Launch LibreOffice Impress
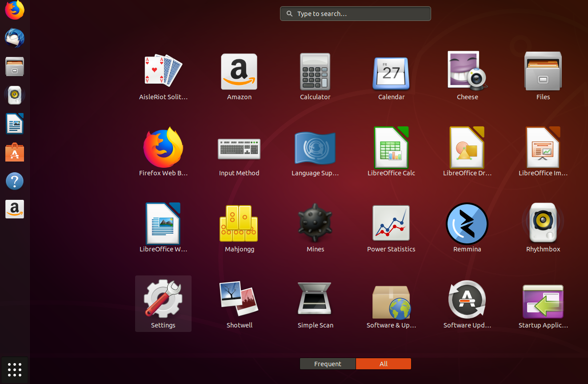Screen dimensions: 588x384 [x=543, y=152]
